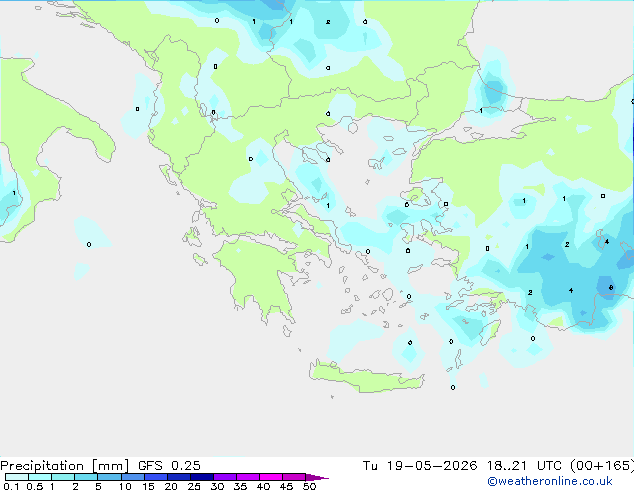Screen dimensions: 634x490
Task: Click the map grid value 6 over Turkey
Action: click(x=611, y=288)
